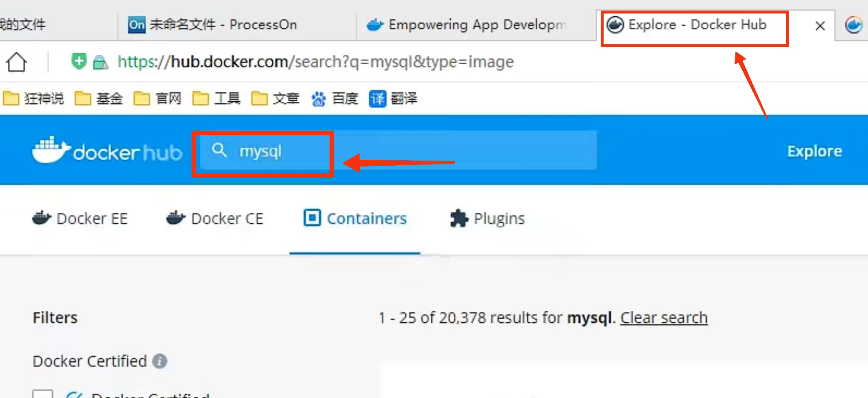The height and width of the screenshot is (398, 868).
Task: Click the padlock site info icon
Action: pos(101,62)
